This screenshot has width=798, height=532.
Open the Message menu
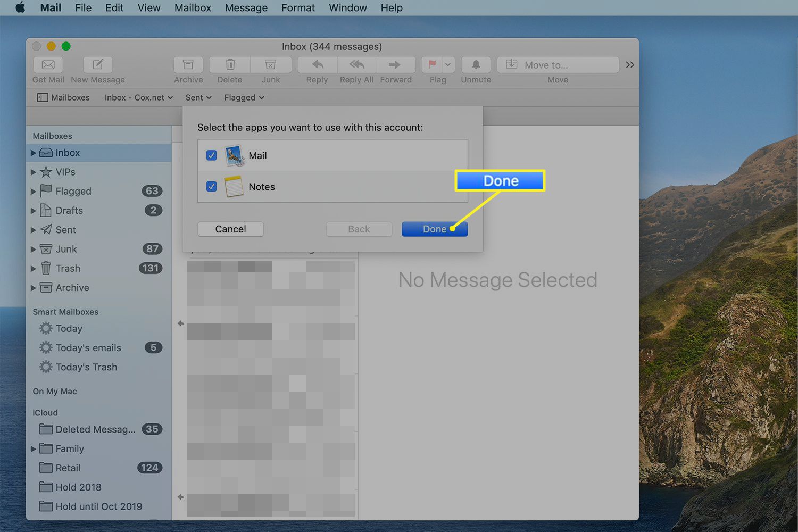[x=246, y=8]
